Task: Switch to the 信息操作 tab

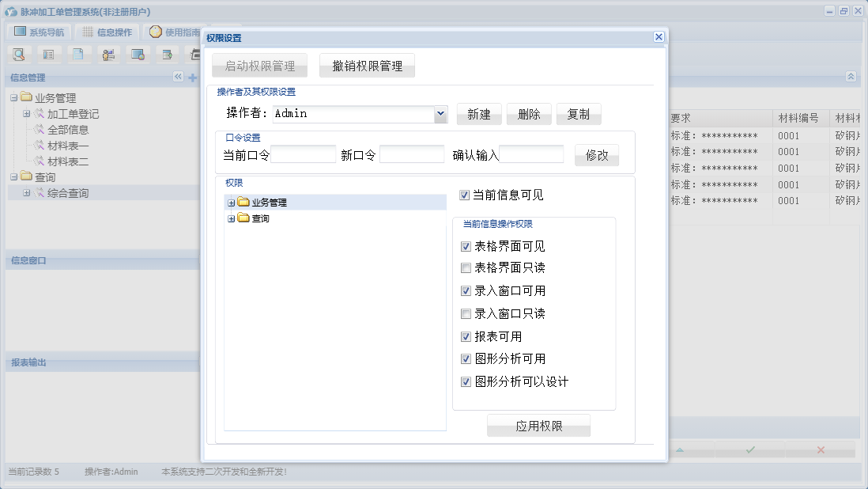Action: pos(108,32)
